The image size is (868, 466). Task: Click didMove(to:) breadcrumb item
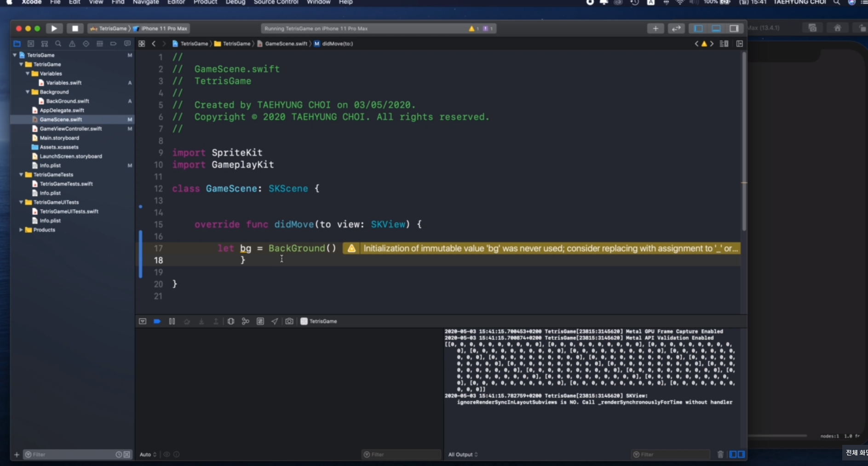pyautogui.click(x=333, y=44)
